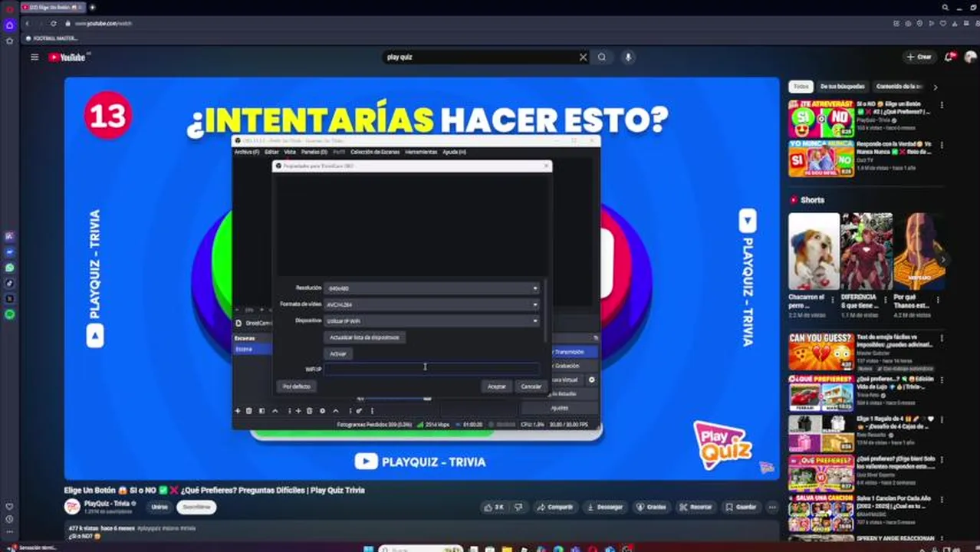Open OBS Herramientas menu

click(x=421, y=152)
